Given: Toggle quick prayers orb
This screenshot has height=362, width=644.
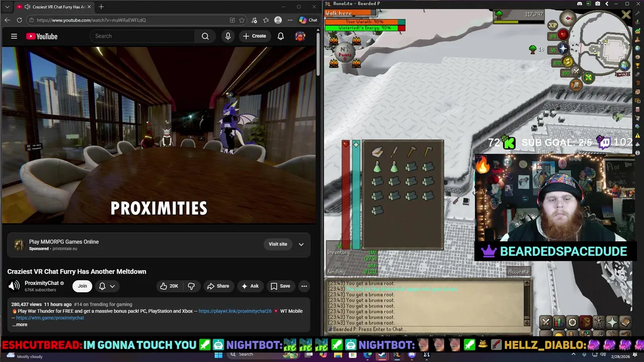Looking at the screenshot, I should [563, 48].
